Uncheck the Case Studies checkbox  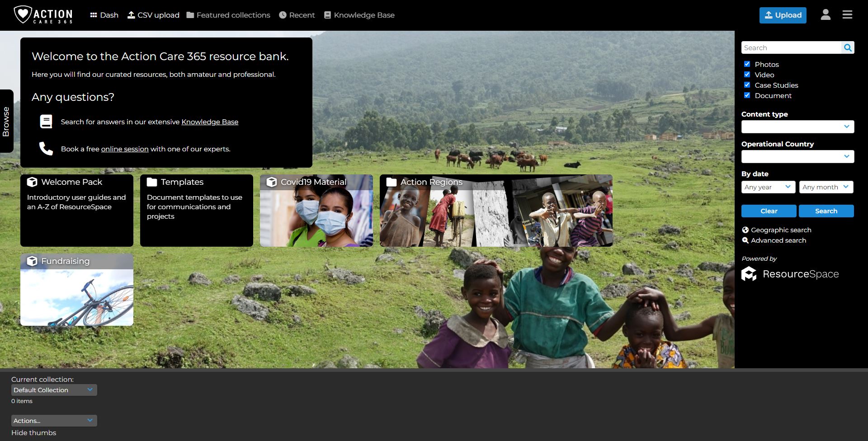tap(747, 85)
